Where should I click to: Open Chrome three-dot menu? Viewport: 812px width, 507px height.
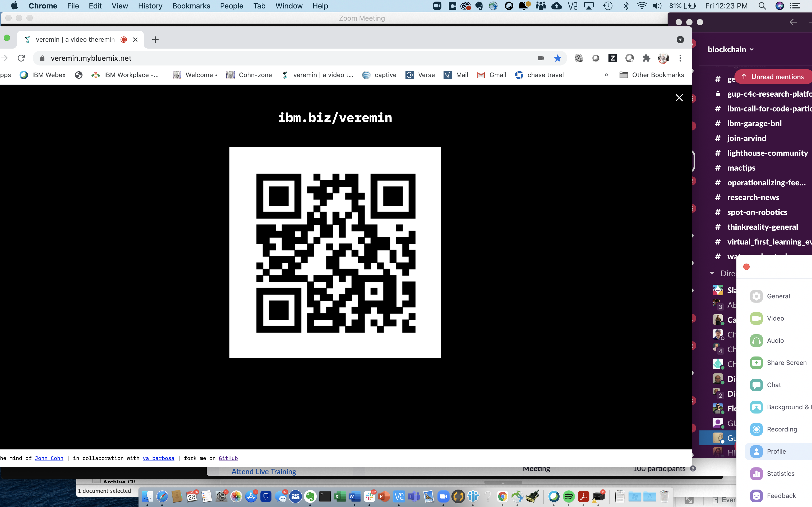(680, 58)
